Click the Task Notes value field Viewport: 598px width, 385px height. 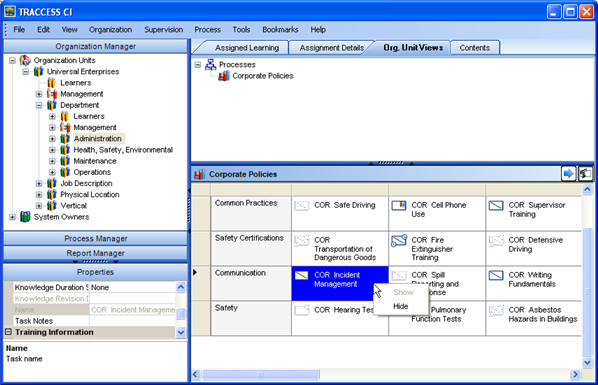tap(132, 321)
